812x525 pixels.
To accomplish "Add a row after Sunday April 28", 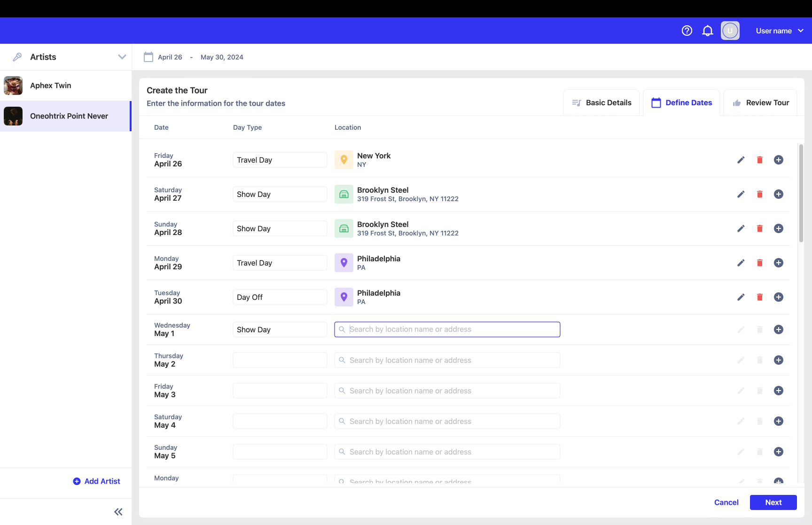I will click(778, 228).
